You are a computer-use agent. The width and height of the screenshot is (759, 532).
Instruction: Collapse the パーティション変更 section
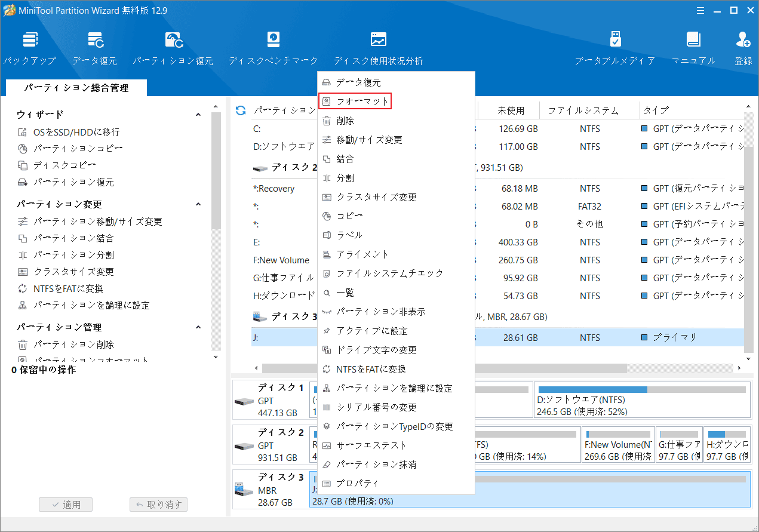(x=199, y=204)
